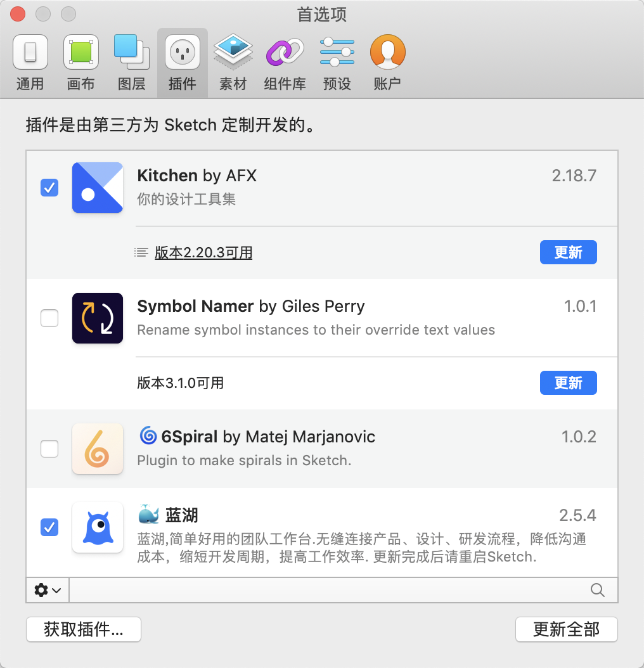The image size is (644, 668).
Task: Click the Kitchen plugin blue logo
Action: pyautogui.click(x=98, y=188)
